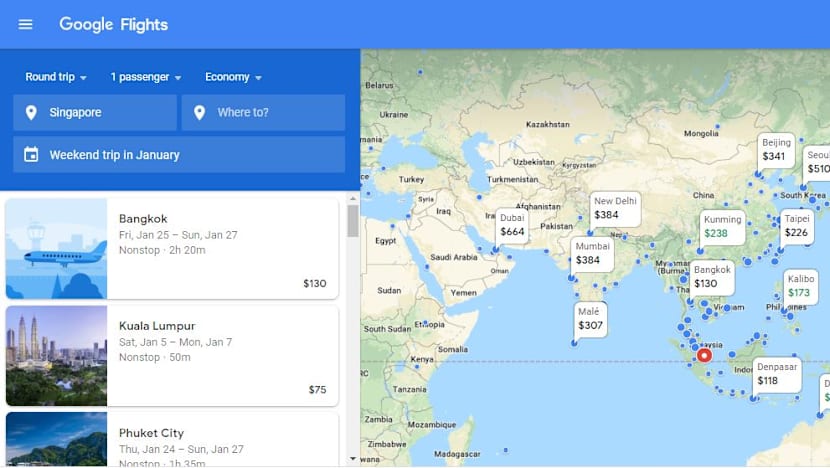Open Weekend trip in January date selector

coord(180,155)
